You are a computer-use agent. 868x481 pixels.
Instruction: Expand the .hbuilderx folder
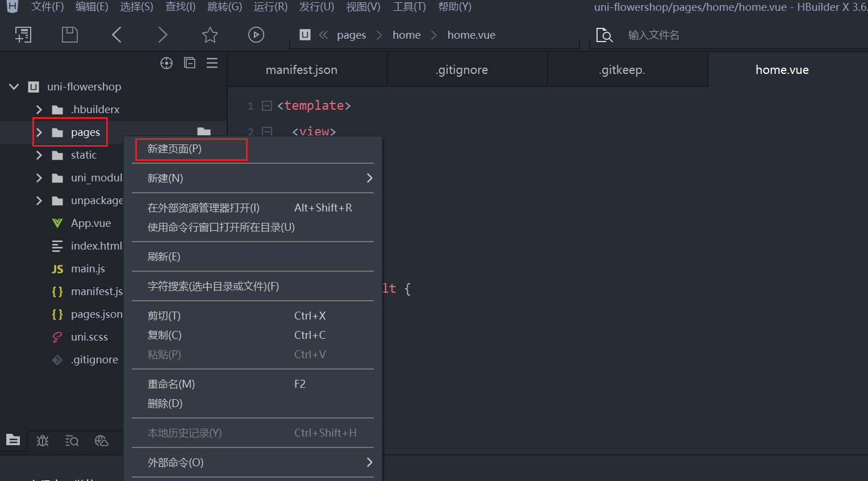coord(39,110)
